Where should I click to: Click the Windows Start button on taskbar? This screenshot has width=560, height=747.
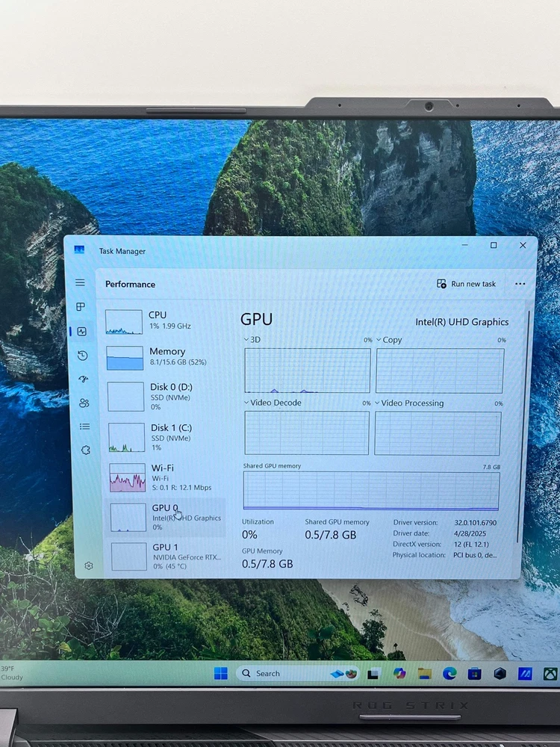pos(221,673)
